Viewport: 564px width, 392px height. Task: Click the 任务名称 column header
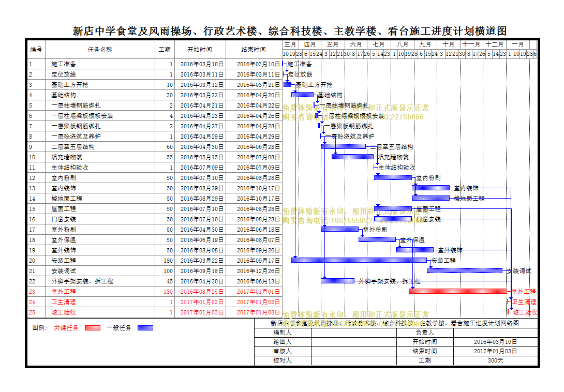100,50
